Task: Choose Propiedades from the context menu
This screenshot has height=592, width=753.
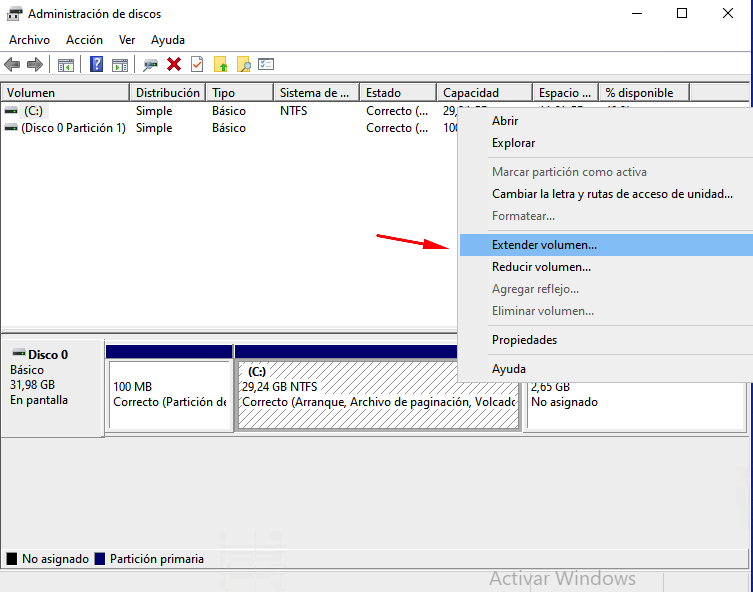Action: click(606, 340)
